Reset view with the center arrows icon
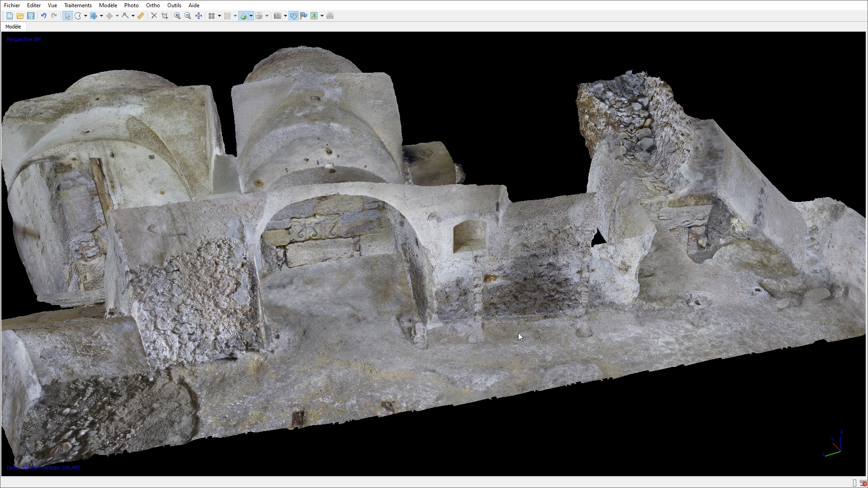This screenshot has height=488, width=868. 199,16
